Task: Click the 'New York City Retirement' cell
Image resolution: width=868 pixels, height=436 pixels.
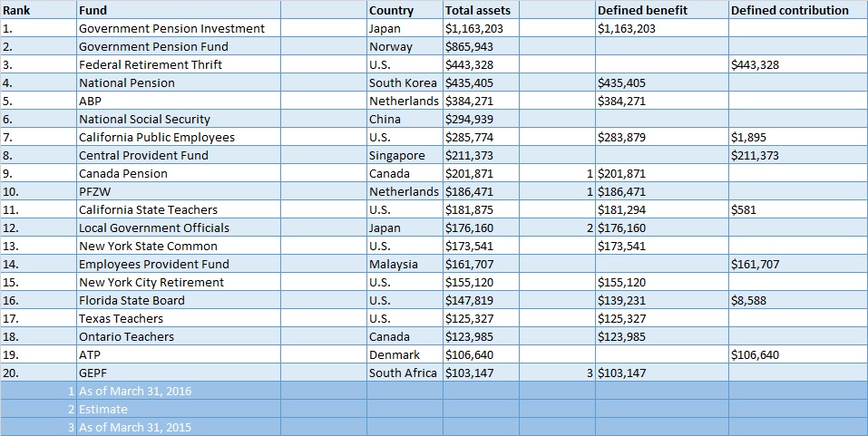Action: pos(179,282)
